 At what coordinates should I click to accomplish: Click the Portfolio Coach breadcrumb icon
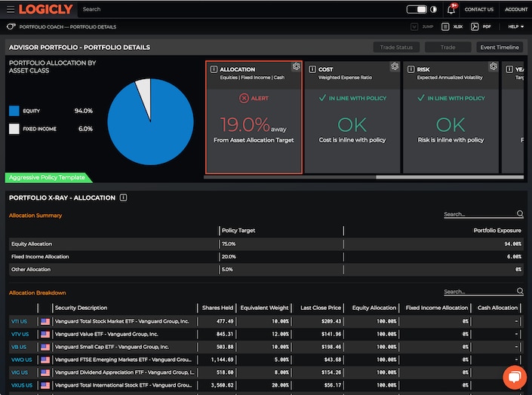[11, 26]
